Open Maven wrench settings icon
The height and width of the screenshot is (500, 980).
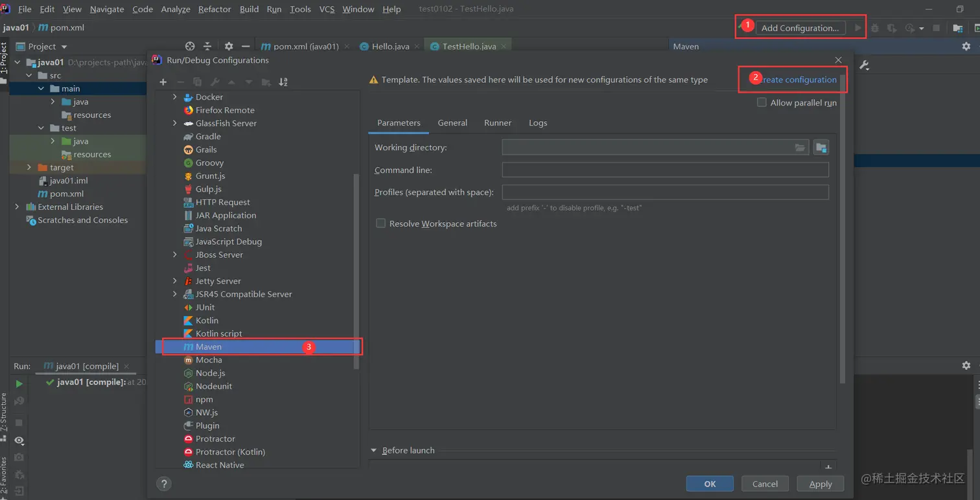[864, 65]
